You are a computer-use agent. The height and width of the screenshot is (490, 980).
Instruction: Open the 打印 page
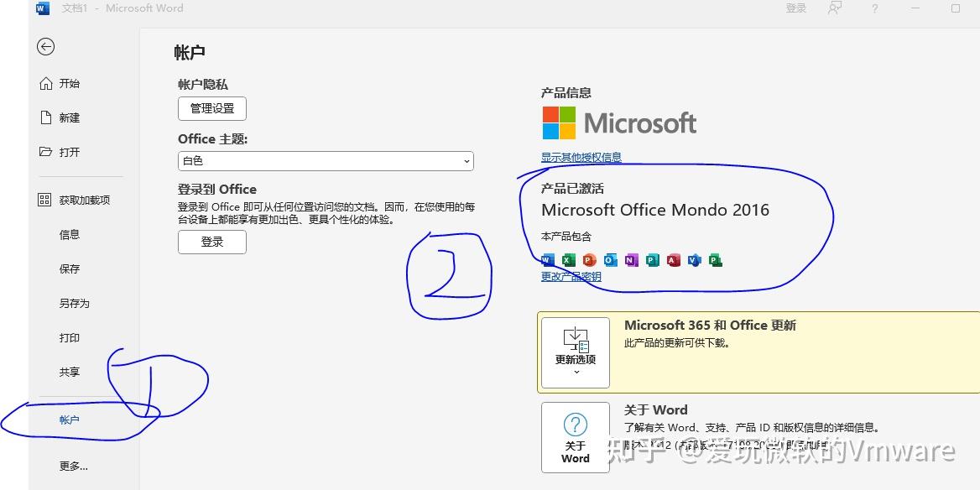(x=70, y=337)
